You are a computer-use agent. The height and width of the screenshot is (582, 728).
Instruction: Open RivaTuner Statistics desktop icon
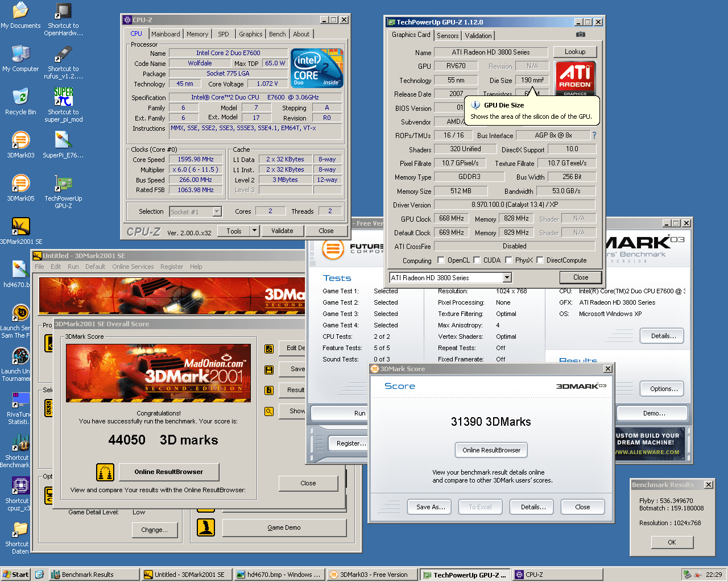click(x=19, y=408)
